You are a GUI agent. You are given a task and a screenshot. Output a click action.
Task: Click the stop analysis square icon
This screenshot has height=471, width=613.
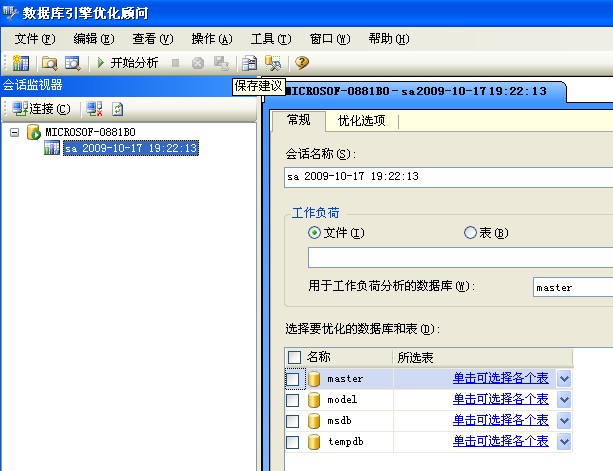pos(176,63)
